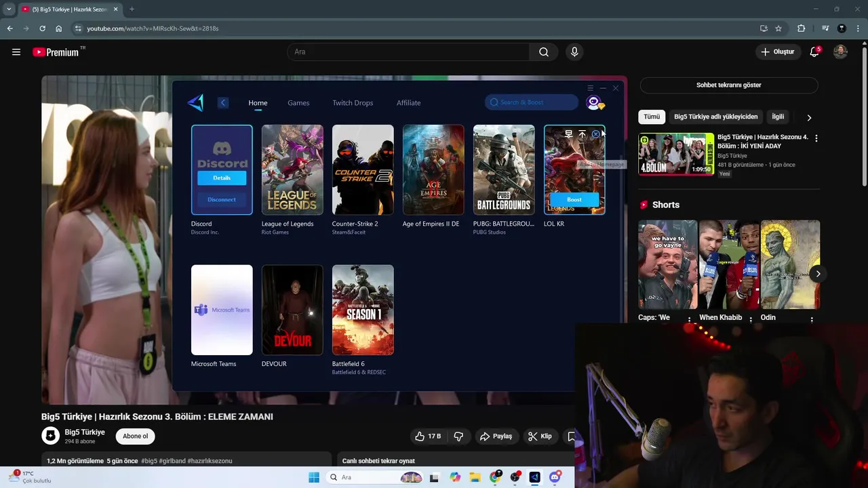
Task: Open Twitch Drops tab
Action: pos(353,103)
